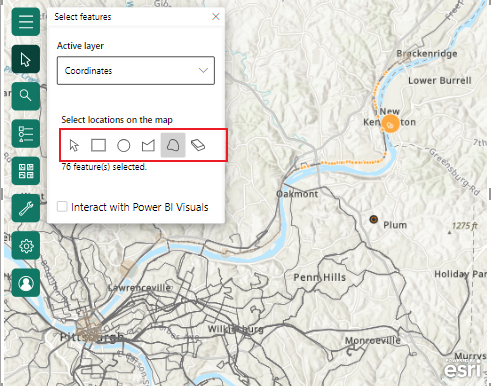This screenshot has height=386, width=491.
Task: Open the Settings gear tool
Action: [26, 246]
